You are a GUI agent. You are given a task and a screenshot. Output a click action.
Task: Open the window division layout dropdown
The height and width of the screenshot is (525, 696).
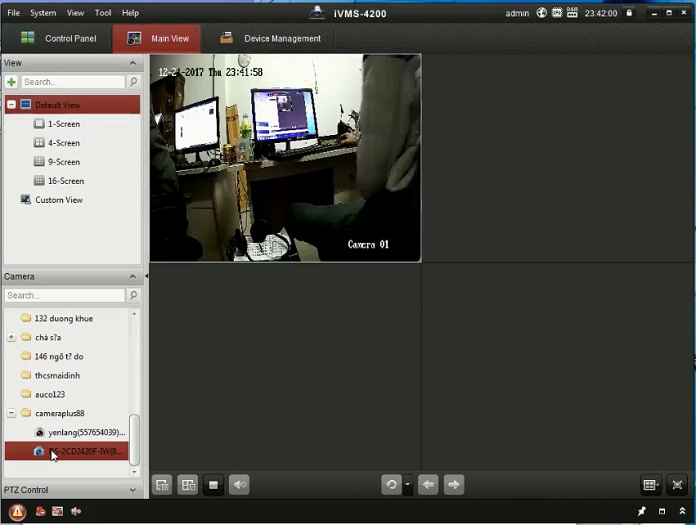coord(651,485)
